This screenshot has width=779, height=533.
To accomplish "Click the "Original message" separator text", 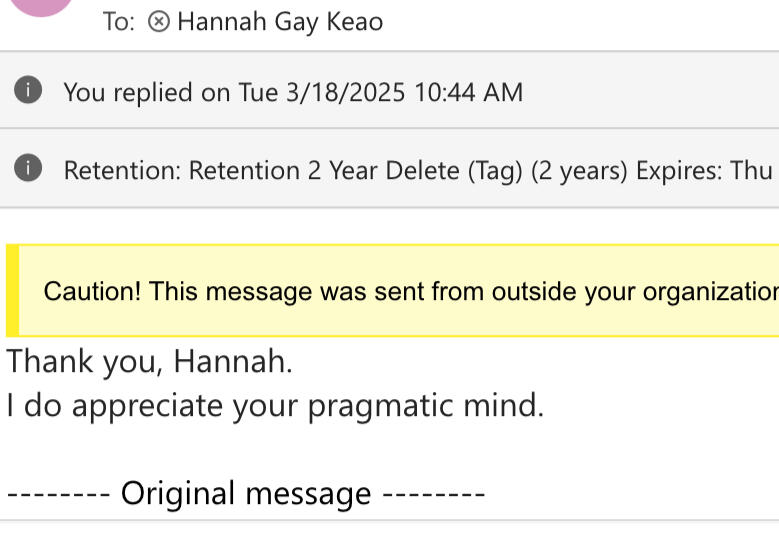I will pyautogui.click(x=246, y=493).
